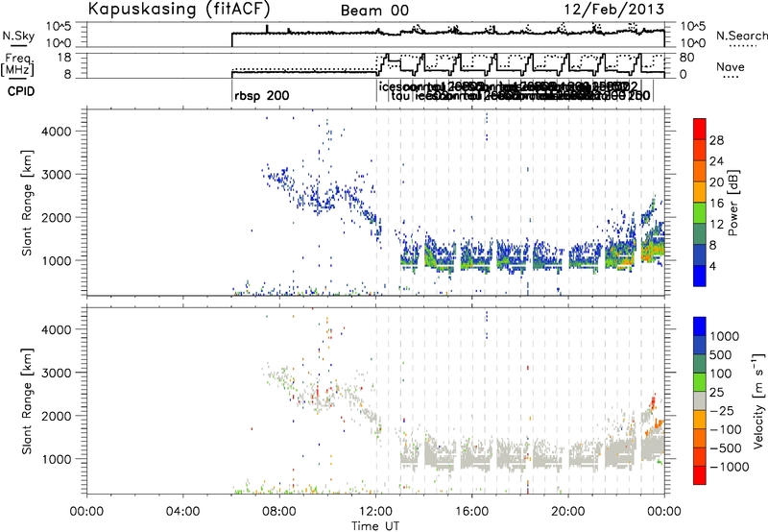Click the "20" power colorbar value

click(x=716, y=182)
